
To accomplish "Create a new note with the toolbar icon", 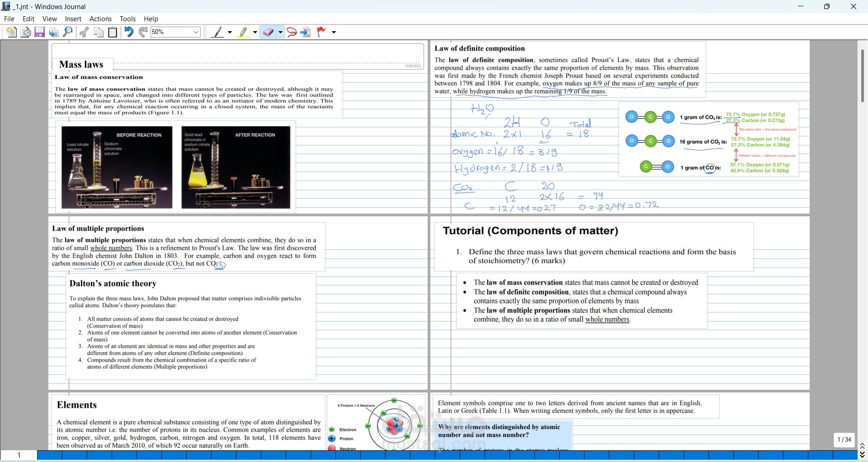I will (x=11, y=32).
